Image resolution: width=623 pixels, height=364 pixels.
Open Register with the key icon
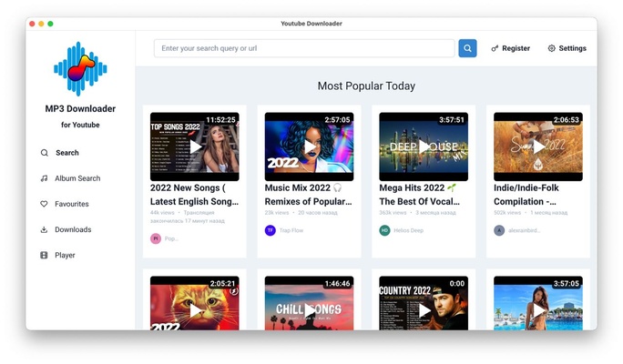point(511,48)
